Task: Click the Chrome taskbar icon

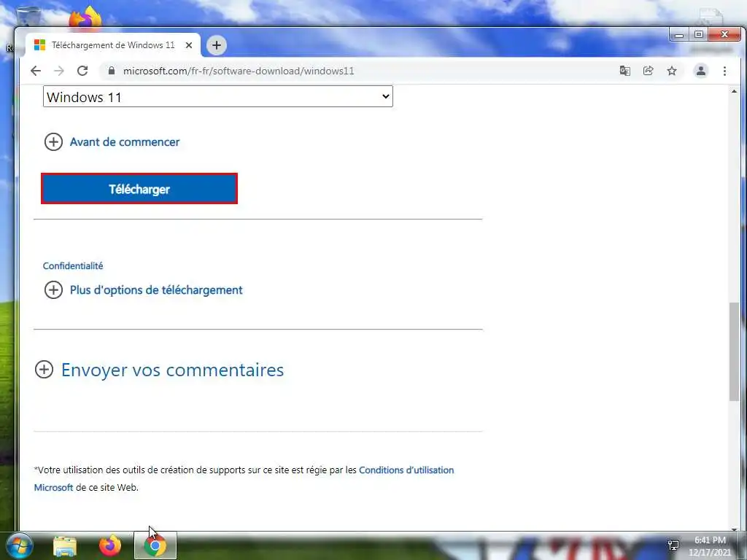Action: [x=155, y=545]
